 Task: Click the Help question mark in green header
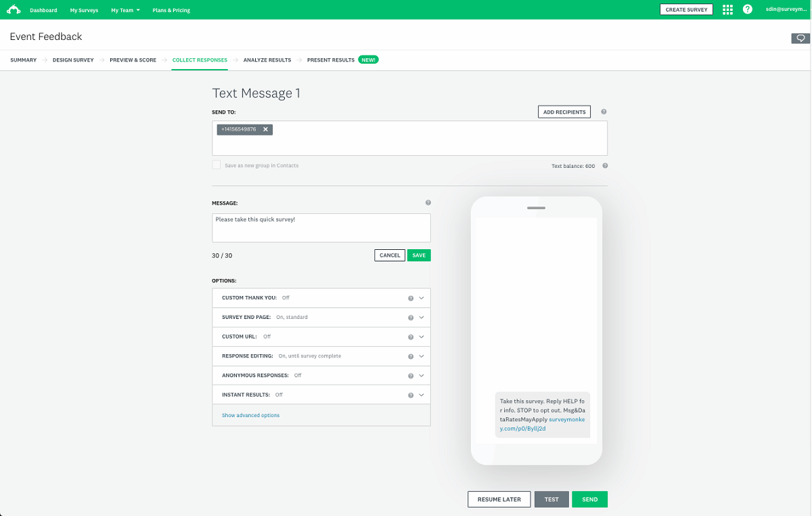[x=747, y=9]
